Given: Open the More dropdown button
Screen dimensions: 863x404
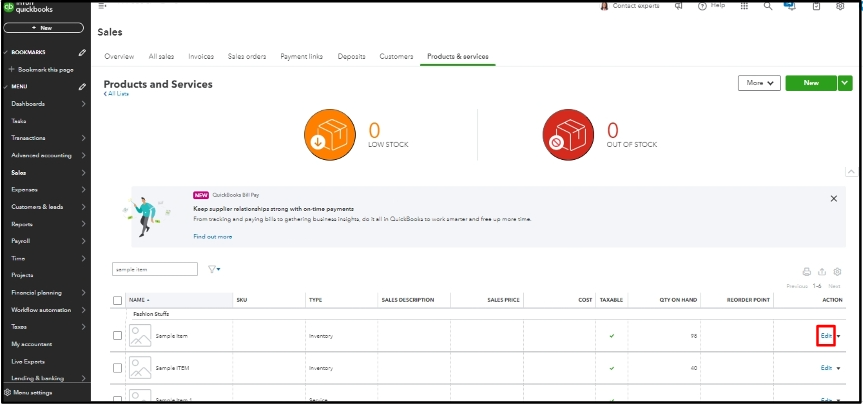Looking at the screenshot, I should tap(759, 83).
